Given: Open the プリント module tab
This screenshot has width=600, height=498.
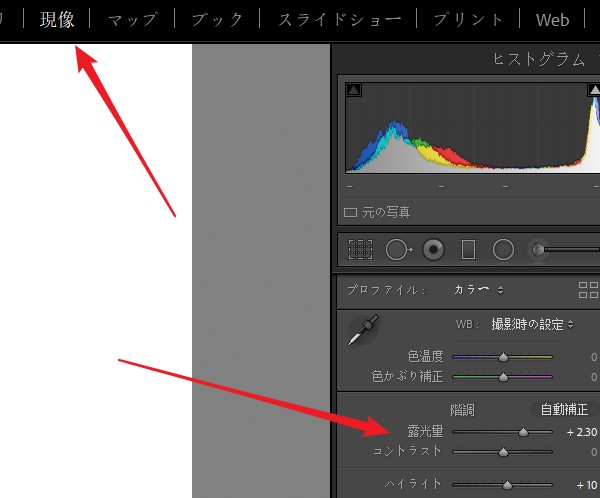Looking at the screenshot, I should [468, 20].
